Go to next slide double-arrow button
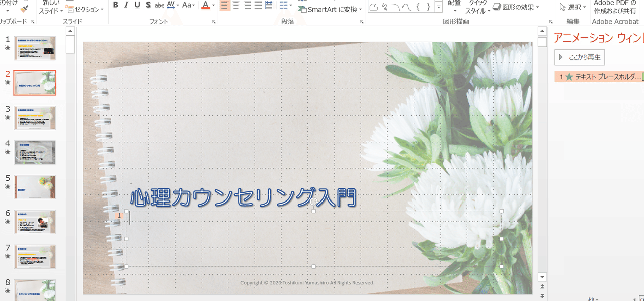The image size is (644, 301). click(x=542, y=296)
